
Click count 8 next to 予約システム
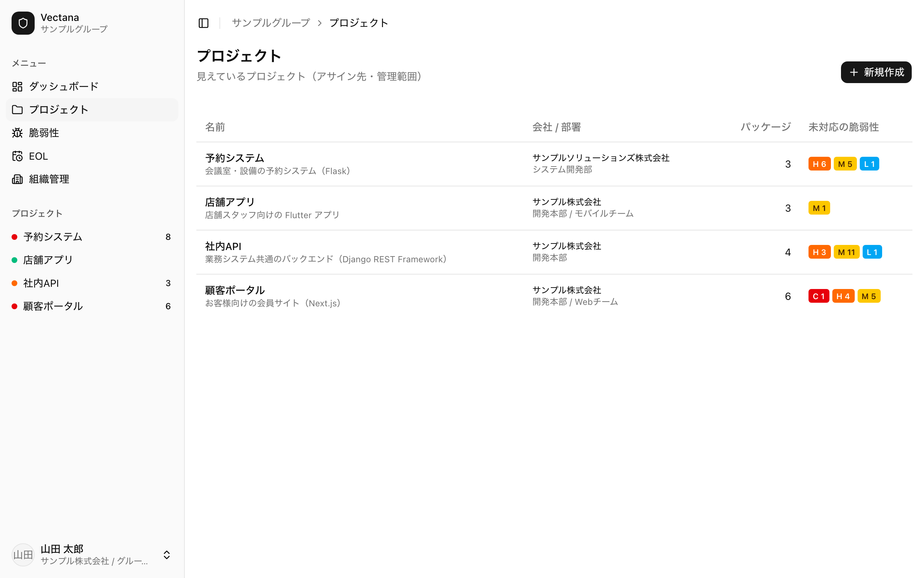[x=168, y=237]
